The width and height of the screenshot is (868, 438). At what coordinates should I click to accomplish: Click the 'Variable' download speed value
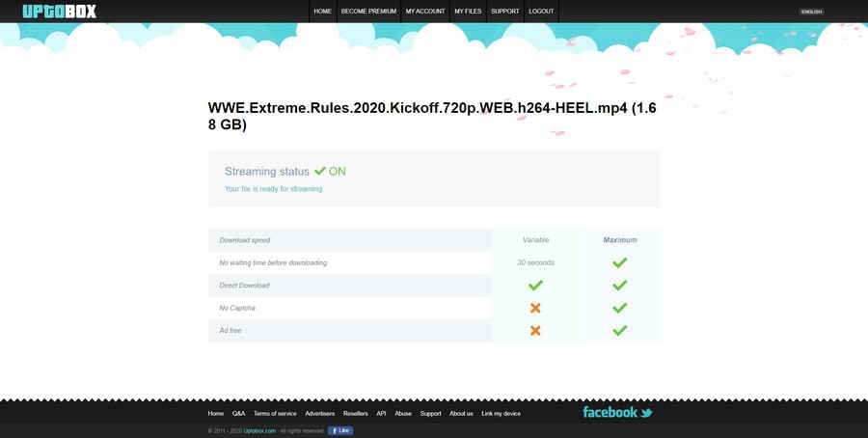536,240
